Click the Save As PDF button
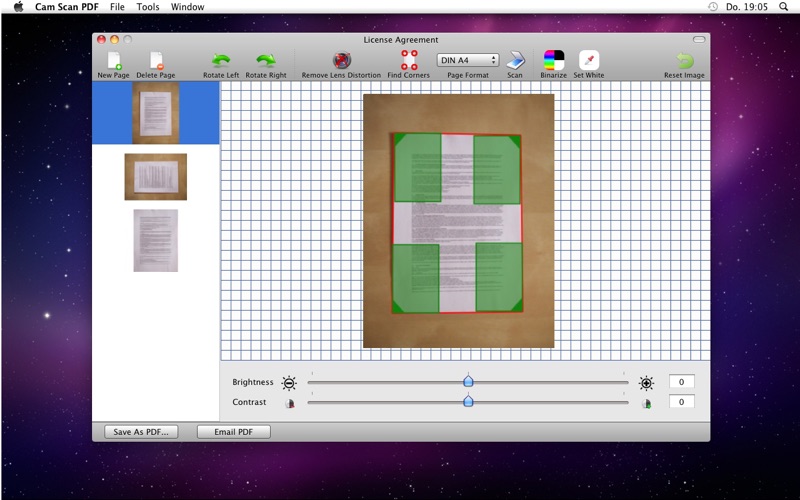Screen dimensions: 800x500 coord(141,432)
